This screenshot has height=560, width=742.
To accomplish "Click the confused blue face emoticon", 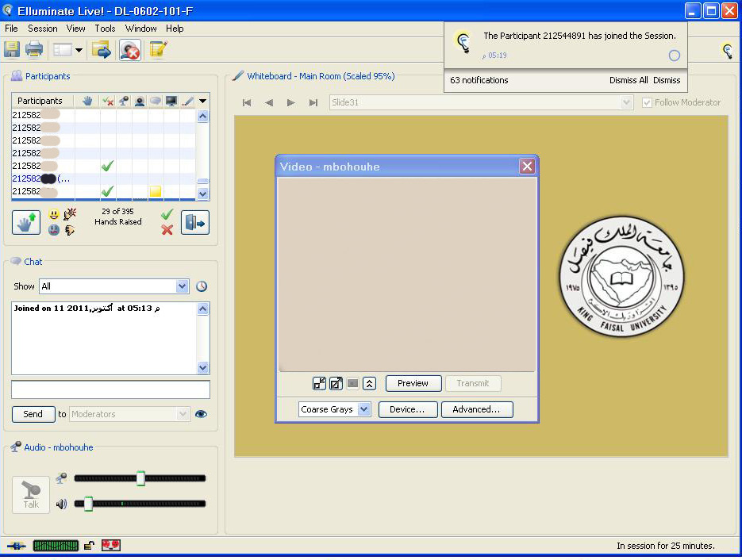I will tap(54, 230).
